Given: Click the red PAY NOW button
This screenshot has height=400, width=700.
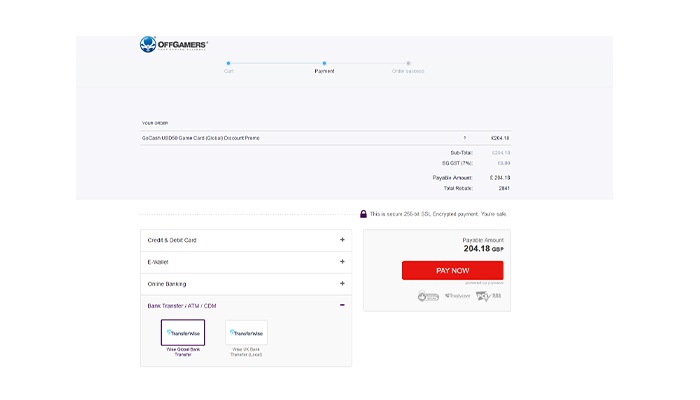Looking at the screenshot, I should coord(453,271).
